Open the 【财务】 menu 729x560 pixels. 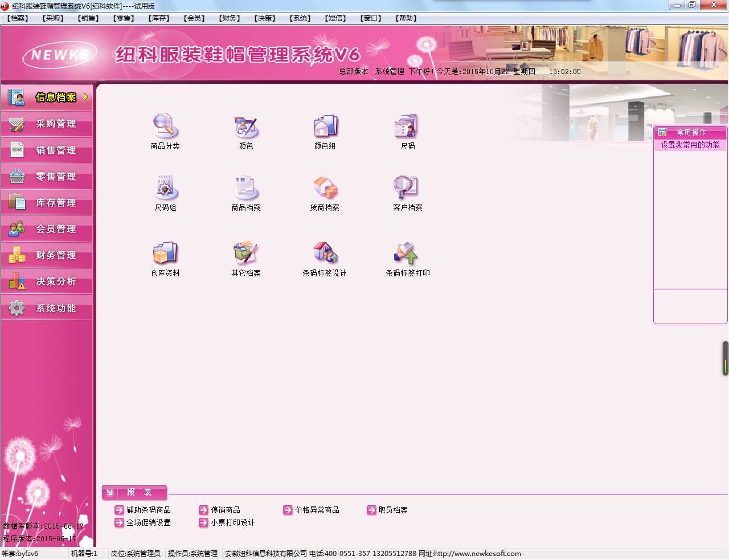point(230,18)
